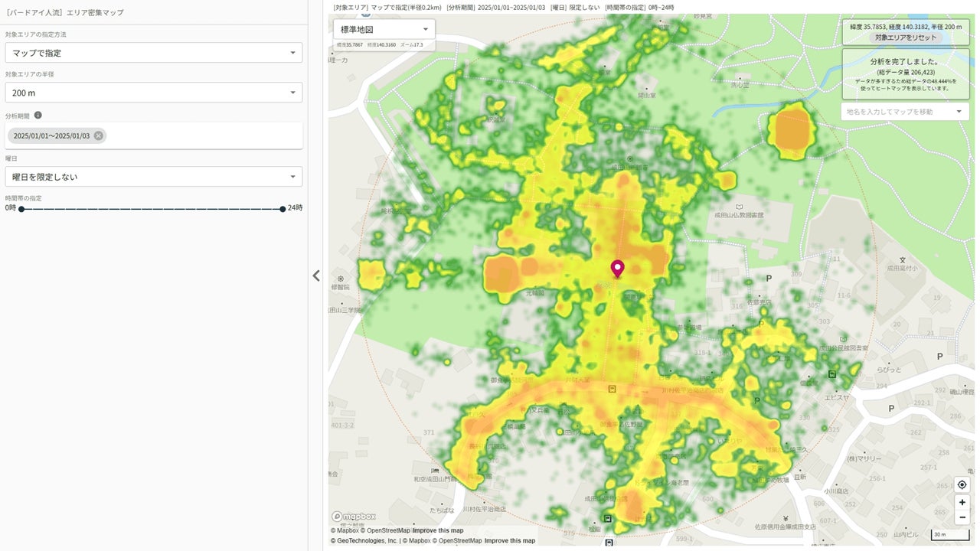Zoom out the map

pyautogui.click(x=962, y=517)
